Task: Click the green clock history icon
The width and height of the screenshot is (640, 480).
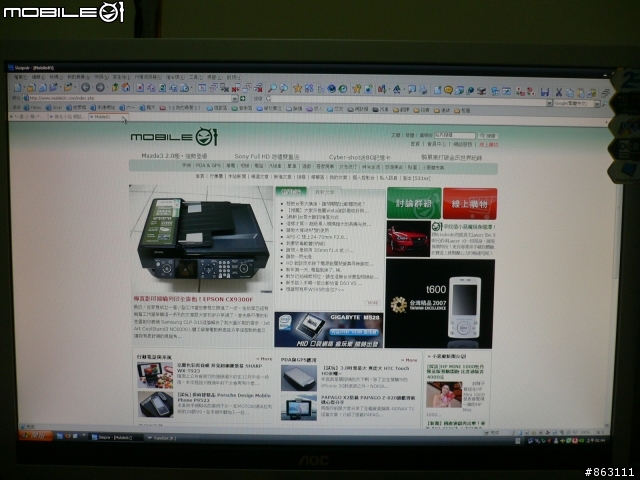Action: (x=343, y=89)
